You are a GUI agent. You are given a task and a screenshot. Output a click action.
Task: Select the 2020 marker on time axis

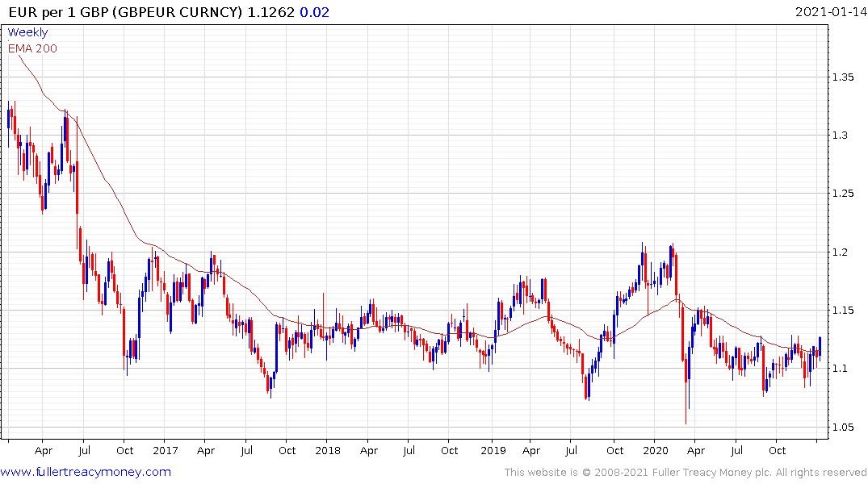pyautogui.click(x=656, y=450)
